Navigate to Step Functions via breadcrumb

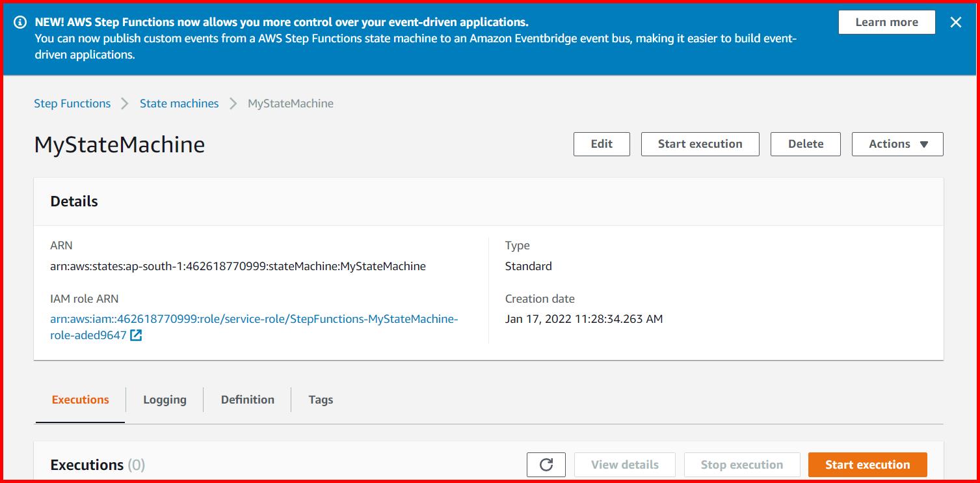[x=72, y=103]
